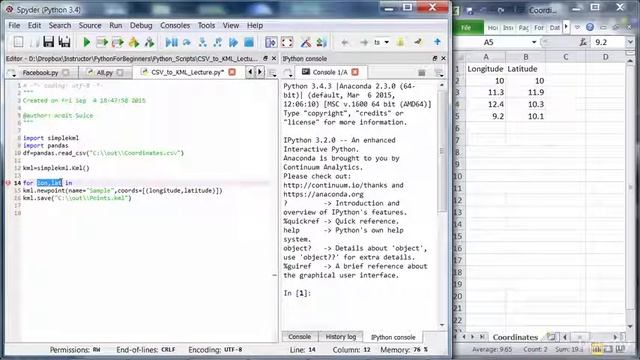Click the debugger Continue execution icon

tap(233, 42)
